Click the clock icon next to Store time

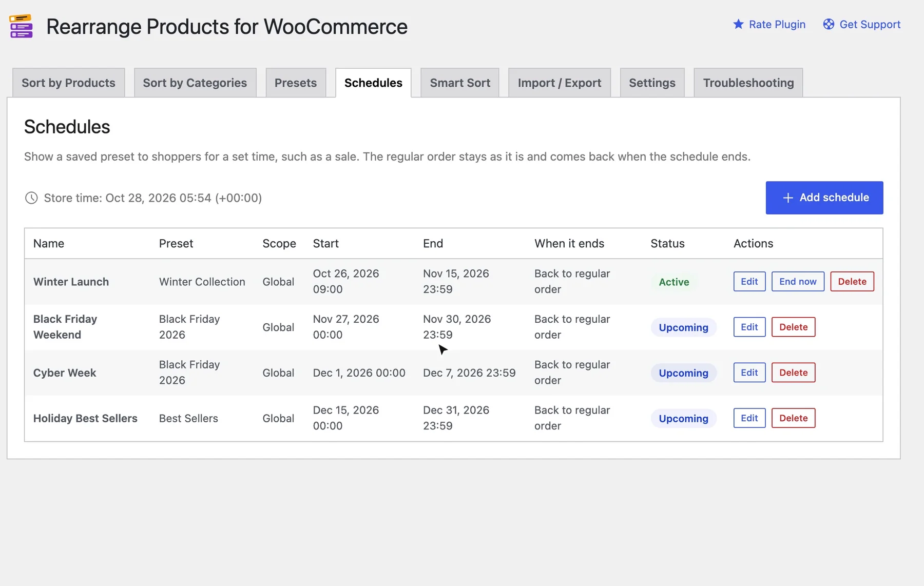31,198
